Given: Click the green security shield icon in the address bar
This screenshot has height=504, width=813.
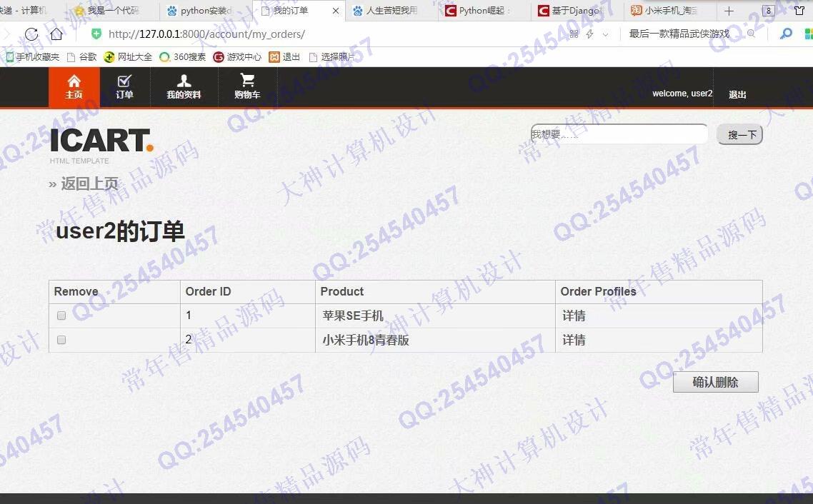Looking at the screenshot, I should pyautogui.click(x=96, y=34).
